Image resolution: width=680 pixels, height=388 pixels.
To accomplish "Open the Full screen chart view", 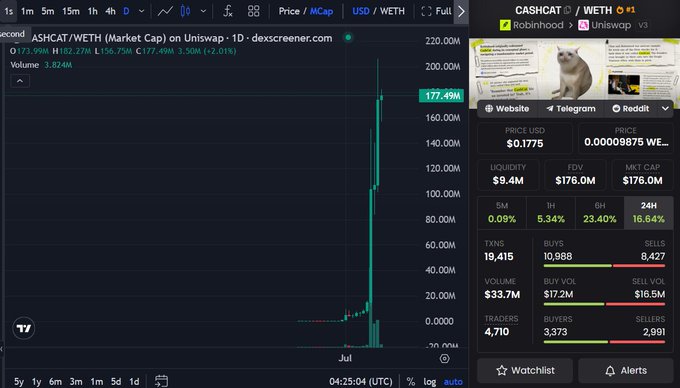I will 437,11.
